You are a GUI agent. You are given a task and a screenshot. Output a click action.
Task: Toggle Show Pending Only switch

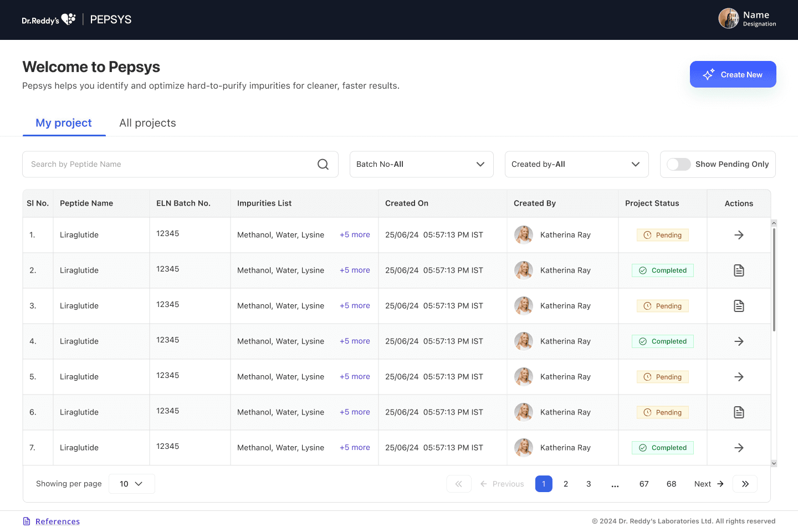coord(678,164)
